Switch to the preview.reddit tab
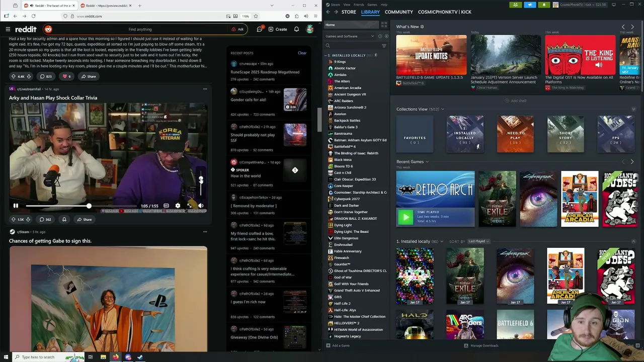The height and width of the screenshot is (362, 644). (x=106, y=6)
